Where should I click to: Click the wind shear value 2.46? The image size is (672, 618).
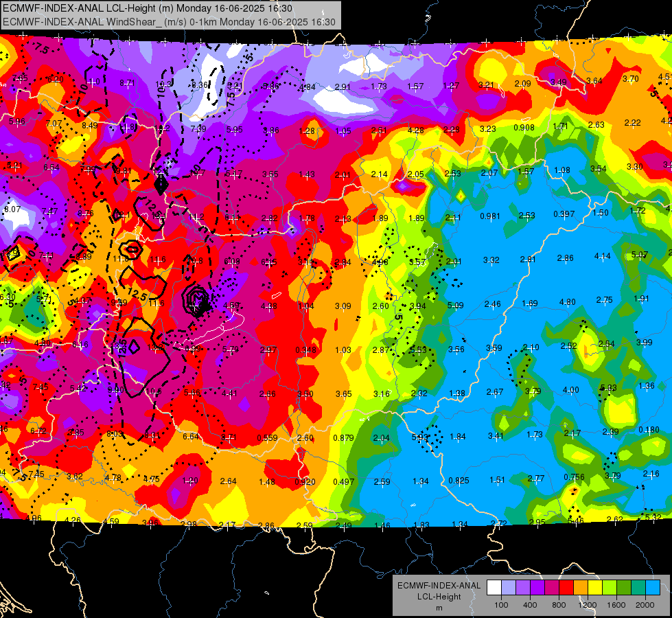coord(492,304)
